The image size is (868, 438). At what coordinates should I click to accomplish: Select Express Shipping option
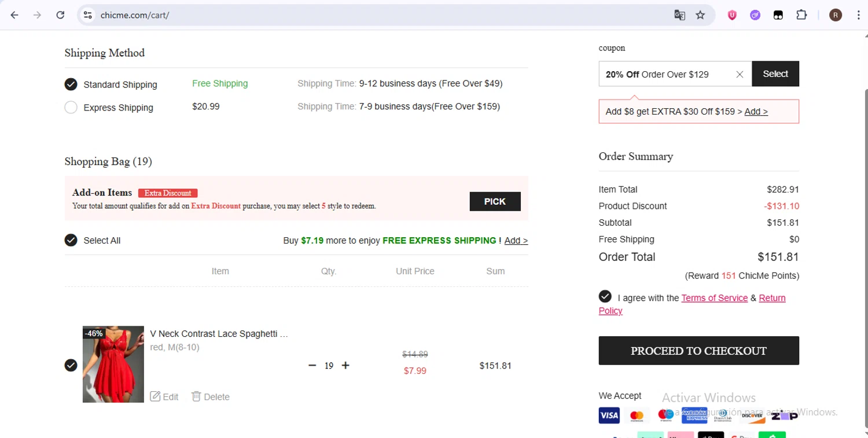[71, 108]
